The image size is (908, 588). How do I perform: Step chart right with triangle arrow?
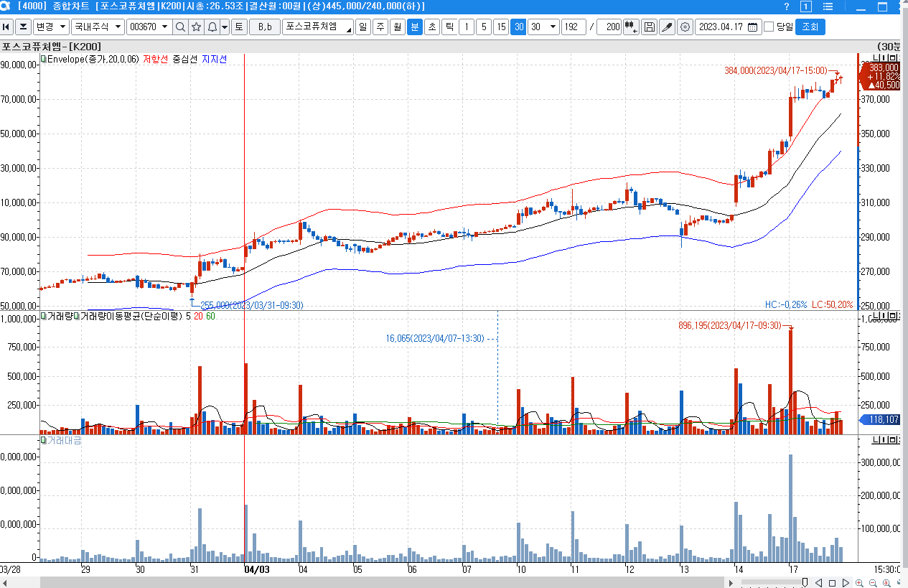coord(846,582)
